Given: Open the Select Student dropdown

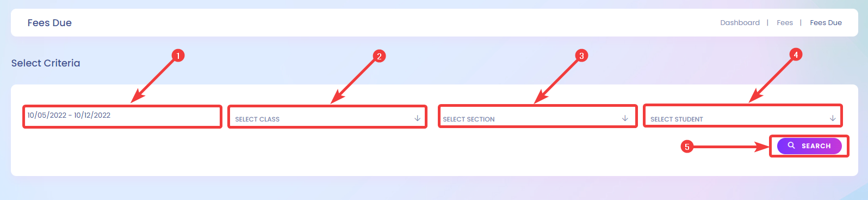Looking at the screenshot, I should pos(743,116).
